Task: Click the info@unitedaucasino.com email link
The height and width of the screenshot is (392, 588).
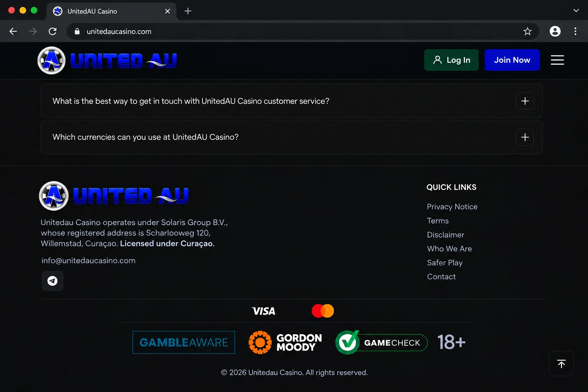Action: click(88, 261)
